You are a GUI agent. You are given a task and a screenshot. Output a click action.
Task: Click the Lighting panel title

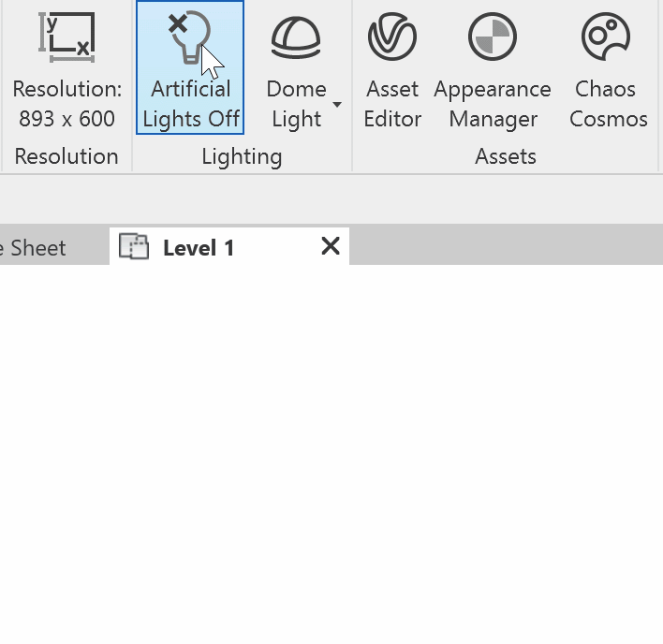pyautogui.click(x=242, y=157)
